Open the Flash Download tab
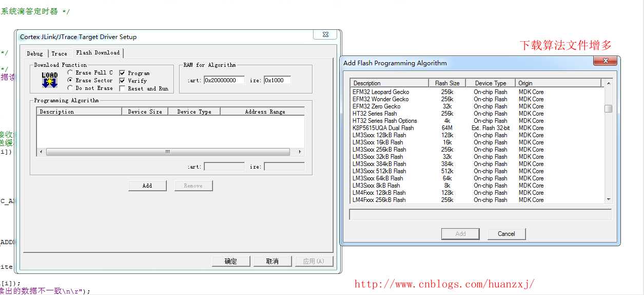Screen dimensions: 644x295 click(97, 52)
